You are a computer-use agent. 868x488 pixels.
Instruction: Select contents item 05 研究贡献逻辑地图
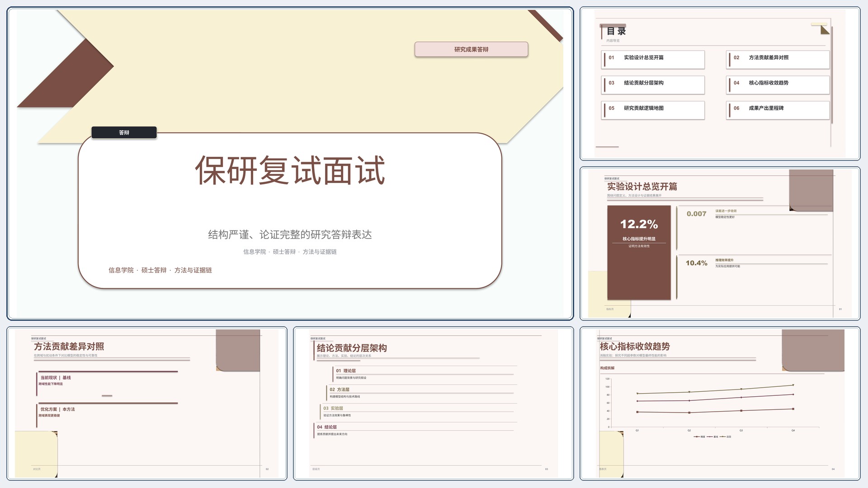[653, 110]
